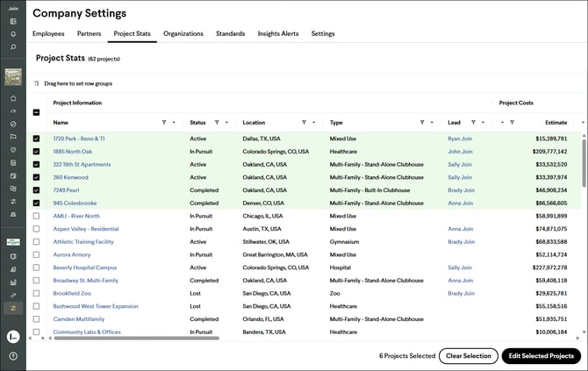Uncheck the 1720 Park - Reno & TI row

coord(36,139)
